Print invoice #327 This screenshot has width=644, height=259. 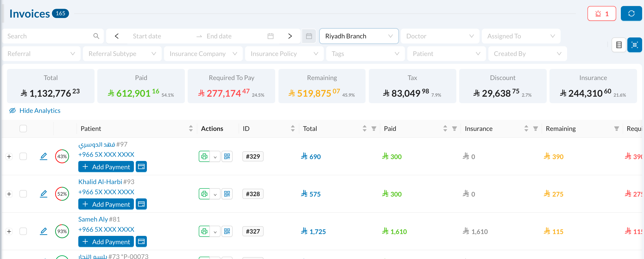click(204, 231)
